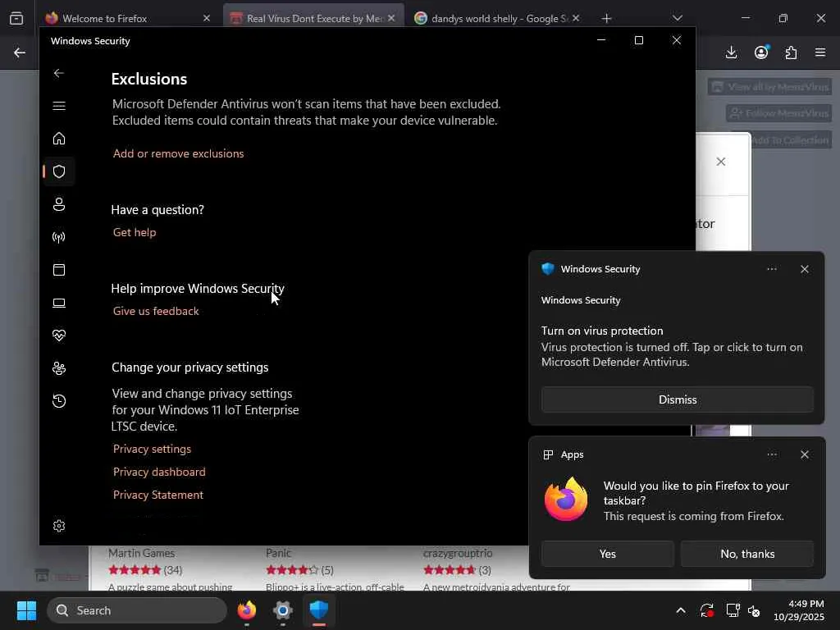This screenshot has height=630, width=840.
Task: Close the white panel in Firefox page
Action: (x=721, y=162)
